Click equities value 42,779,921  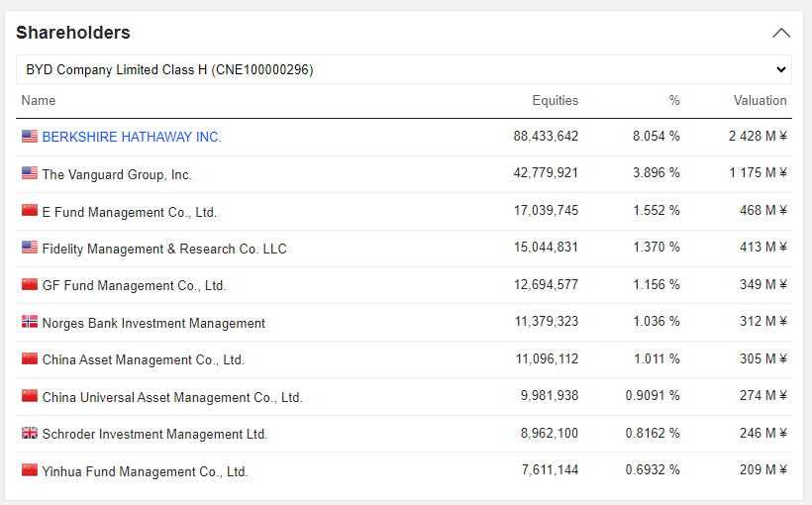[x=546, y=173]
